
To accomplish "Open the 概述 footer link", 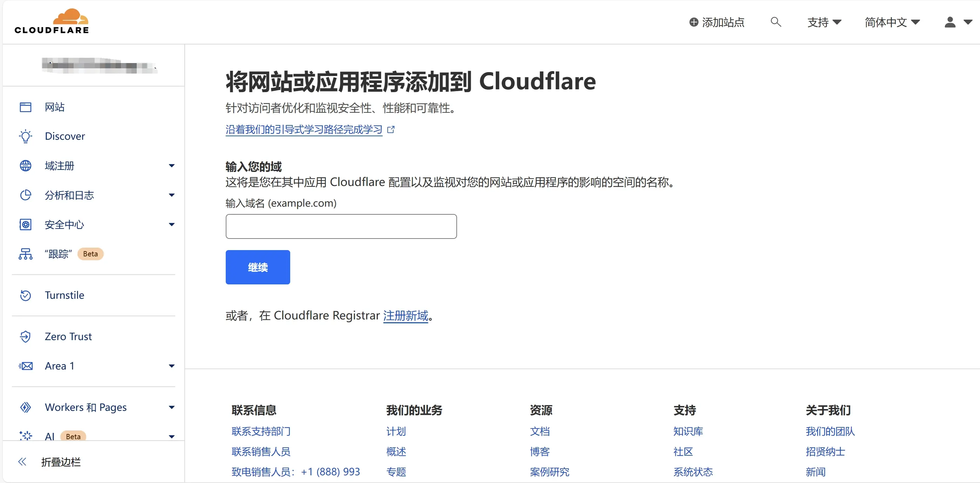I will tap(396, 452).
